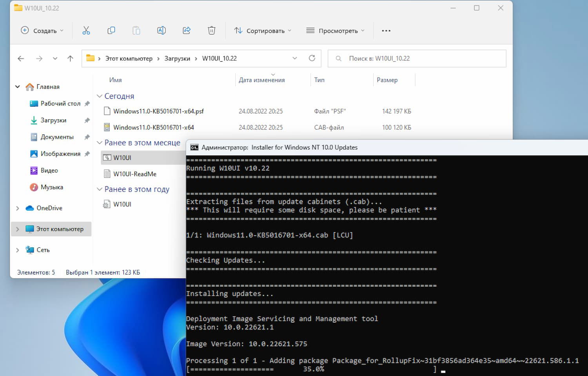Expand the OneDrive tree node

(x=18, y=208)
